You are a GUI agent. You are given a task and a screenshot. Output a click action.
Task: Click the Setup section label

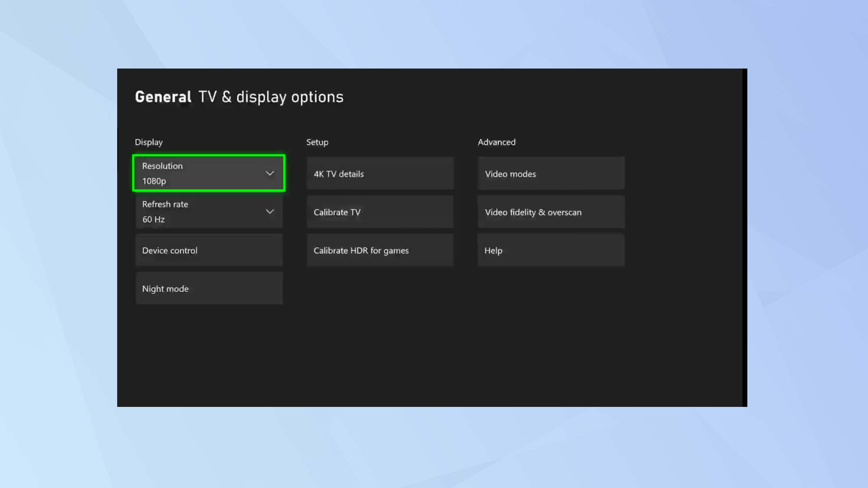[317, 142]
